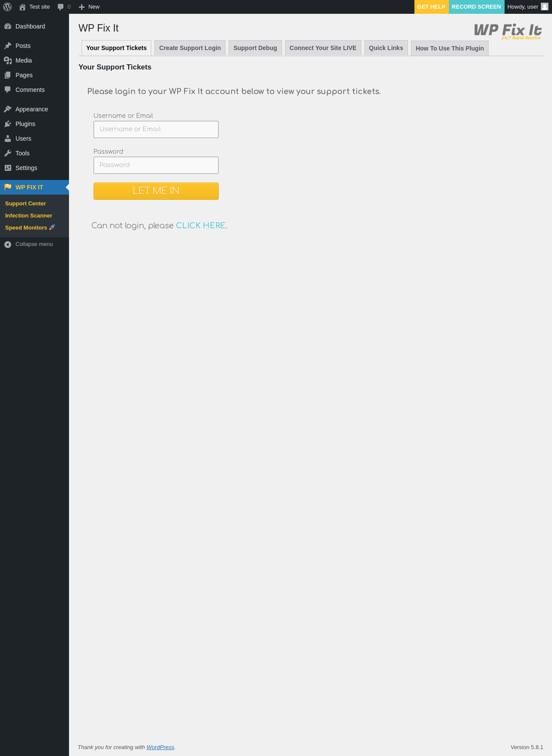The width and height of the screenshot is (552, 756).
Task: Select the WP FIX IT menu item
Action: pyautogui.click(x=34, y=187)
